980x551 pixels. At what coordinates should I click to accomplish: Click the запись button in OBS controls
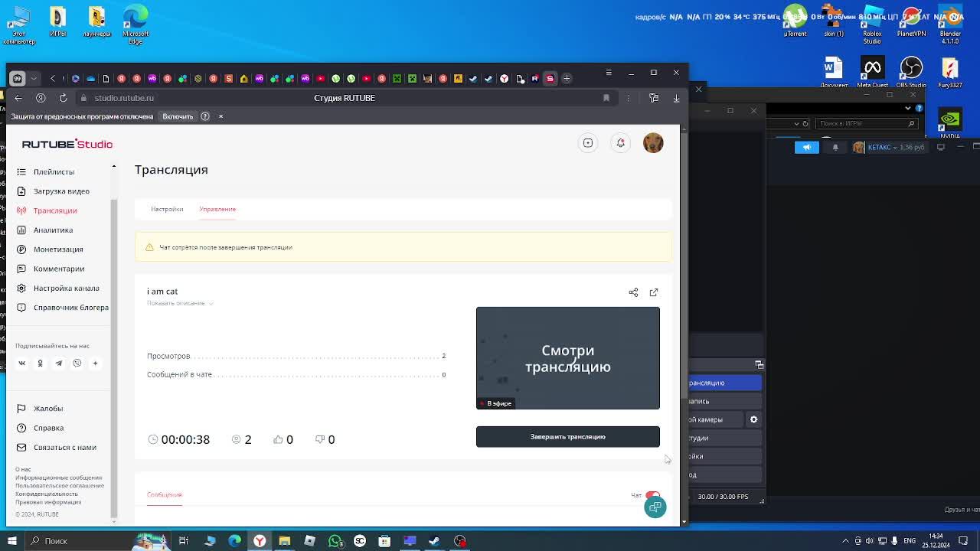[x=725, y=401]
